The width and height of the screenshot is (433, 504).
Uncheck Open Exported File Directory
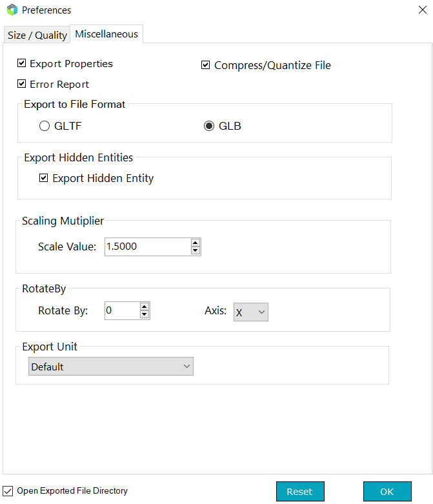tap(8, 490)
